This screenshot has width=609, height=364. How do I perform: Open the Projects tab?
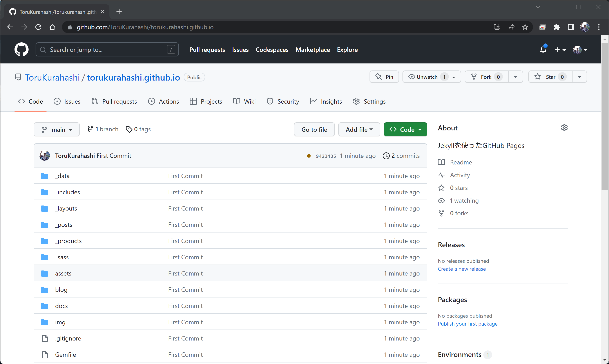(206, 102)
